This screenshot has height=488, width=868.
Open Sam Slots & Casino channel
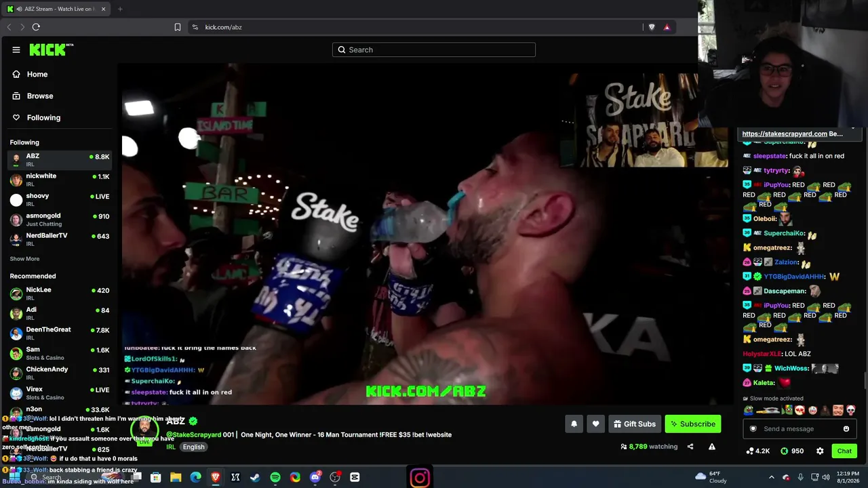60,353
